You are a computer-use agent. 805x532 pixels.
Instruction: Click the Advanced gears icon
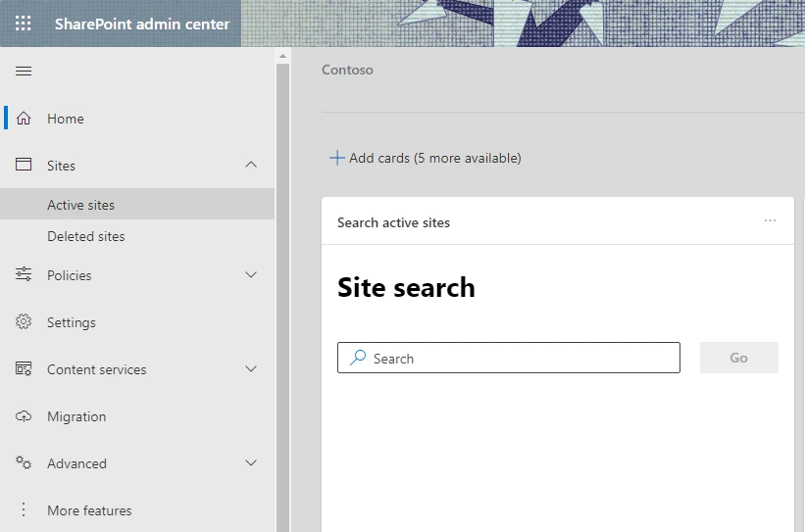pyautogui.click(x=24, y=462)
